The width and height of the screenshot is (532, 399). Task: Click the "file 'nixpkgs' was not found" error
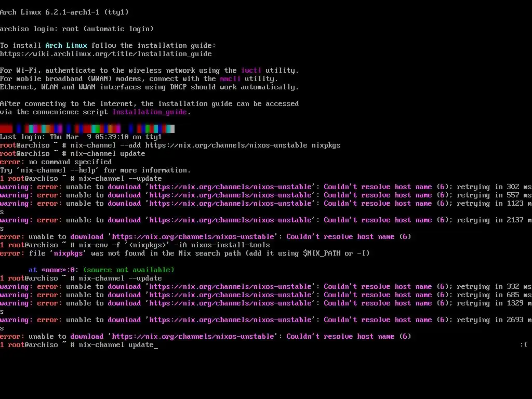click(x=185, y=254)
